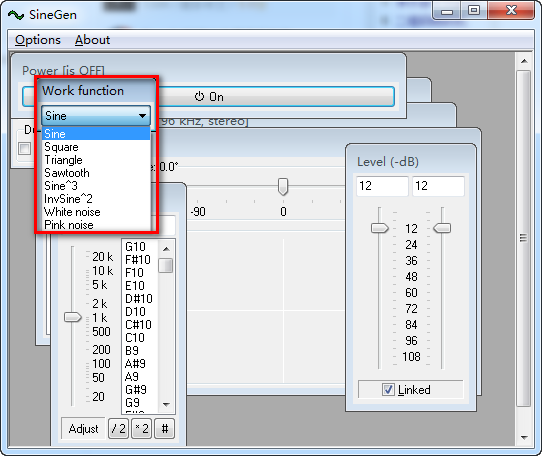542x456 pixels.
Task: Click the right channel level slider handle
Action: coord(442,228)
